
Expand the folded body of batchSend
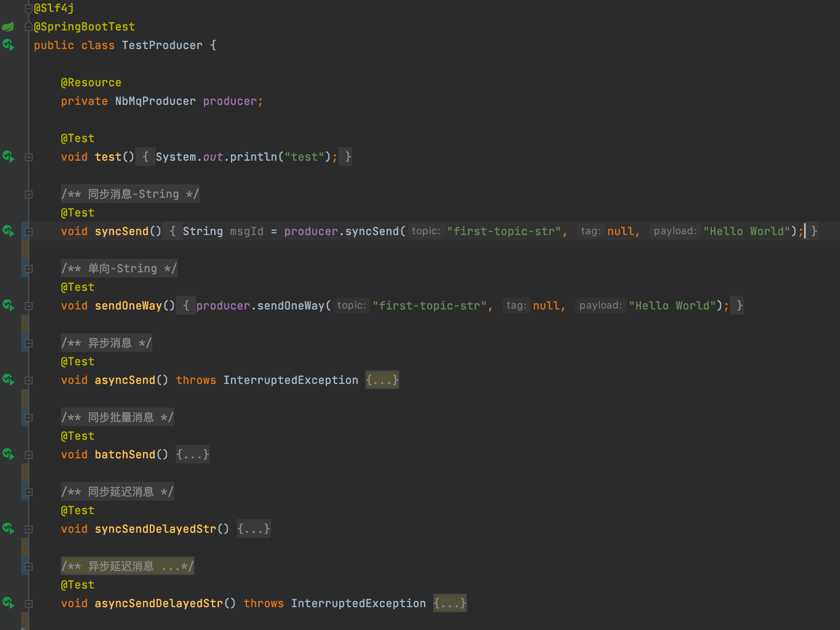click(x=192, y=454)
